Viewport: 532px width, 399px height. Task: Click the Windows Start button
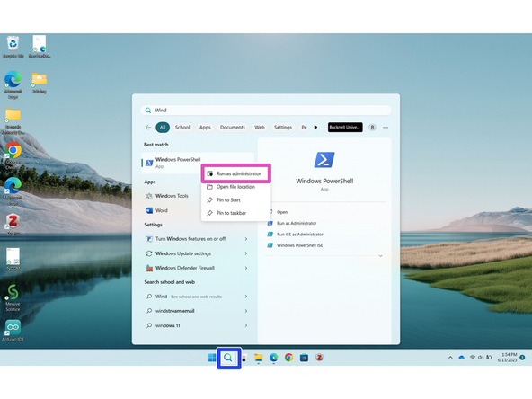(212, 358)
